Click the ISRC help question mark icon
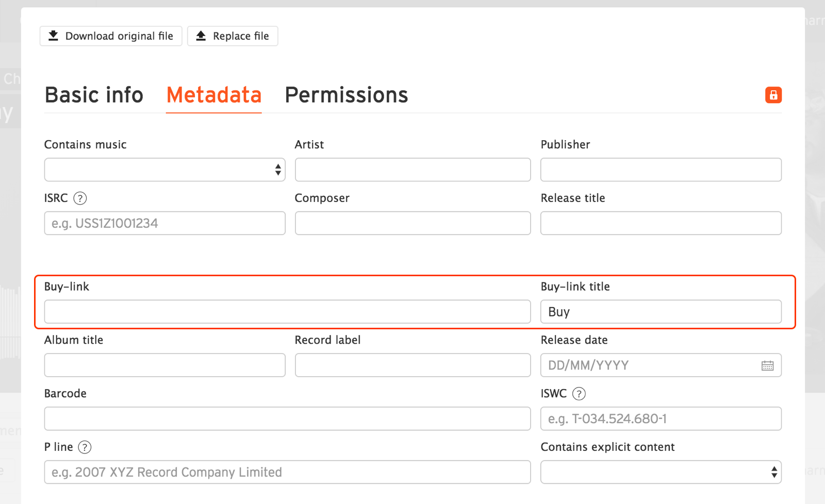 pyautogui.click(x=80, y=198)
